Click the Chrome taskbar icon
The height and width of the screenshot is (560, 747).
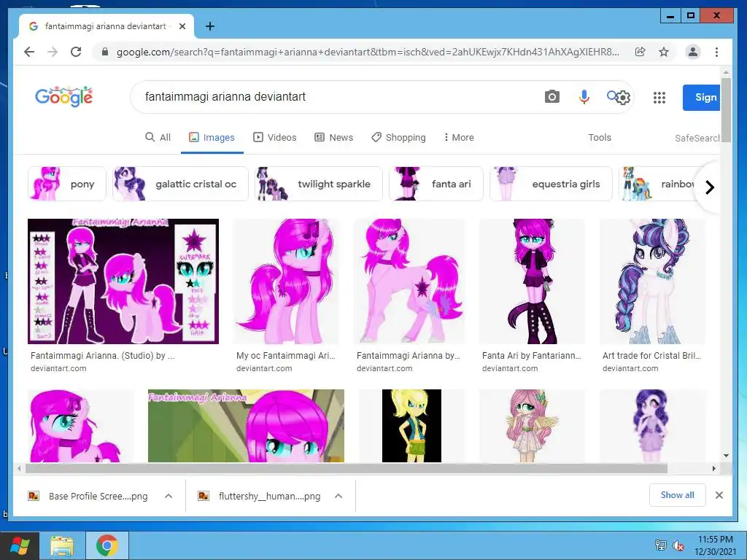pyautogui.click(x=107, y=546)
